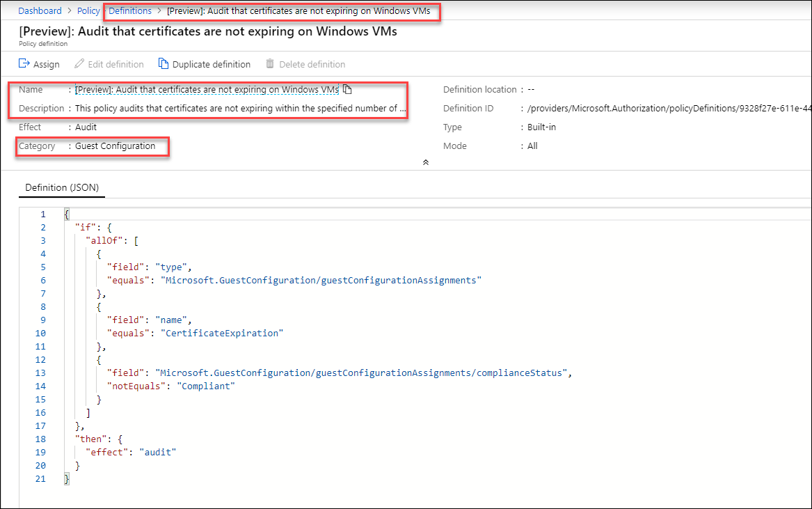Viewport: 812px width, 509px height.
Task: Click the Effect value Audit
Action: [86, 127]
